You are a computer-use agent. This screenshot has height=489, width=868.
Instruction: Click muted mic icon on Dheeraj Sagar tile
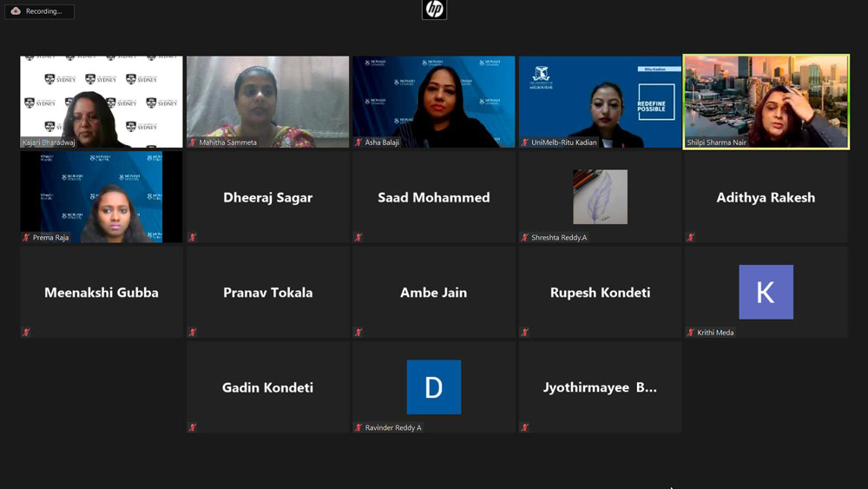(193, 238)
